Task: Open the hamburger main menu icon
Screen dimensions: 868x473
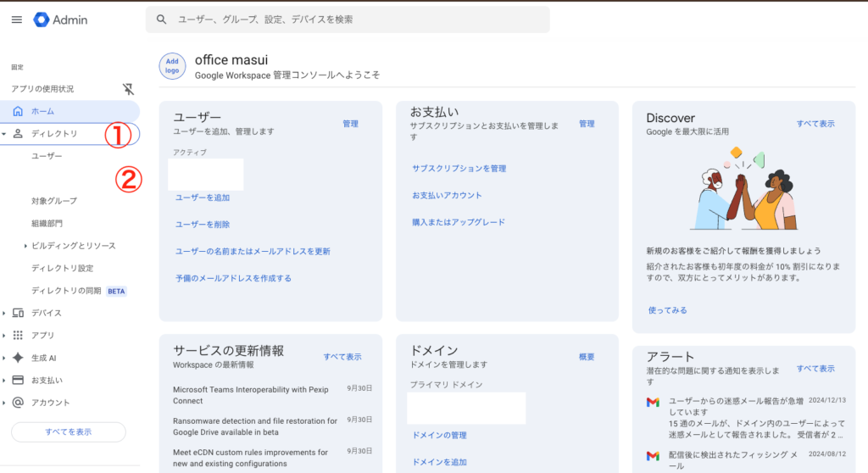Action: tap(17, 19)
